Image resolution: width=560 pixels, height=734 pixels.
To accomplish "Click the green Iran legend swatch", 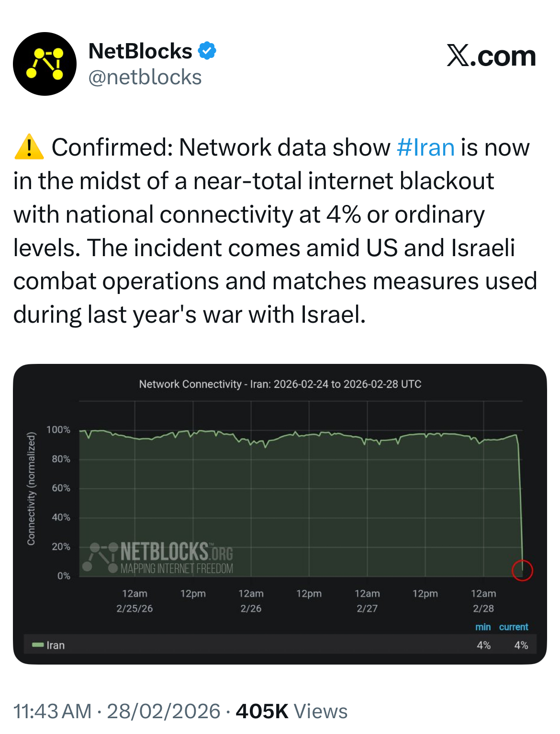I will point(38,645).
